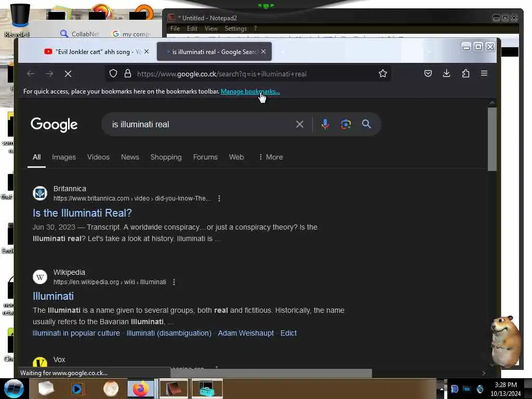
Task: Search by image with Google Lens
Action: tap(345, 124)
